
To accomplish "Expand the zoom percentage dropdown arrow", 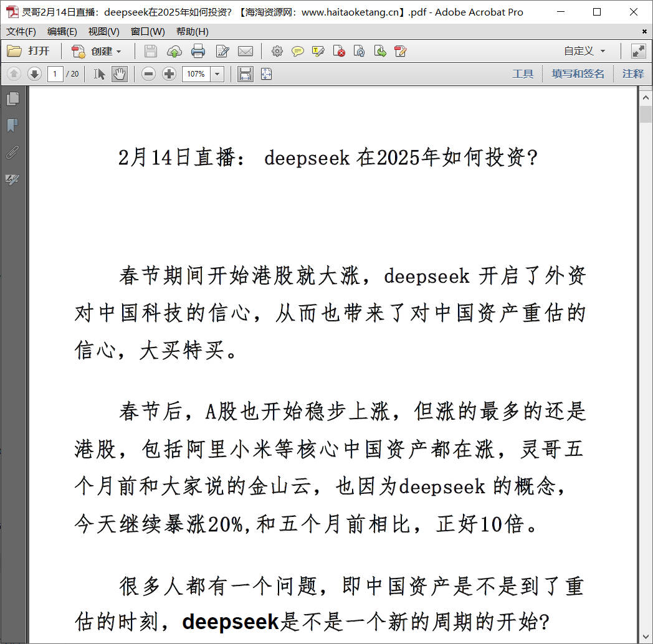I will (217, 74).
